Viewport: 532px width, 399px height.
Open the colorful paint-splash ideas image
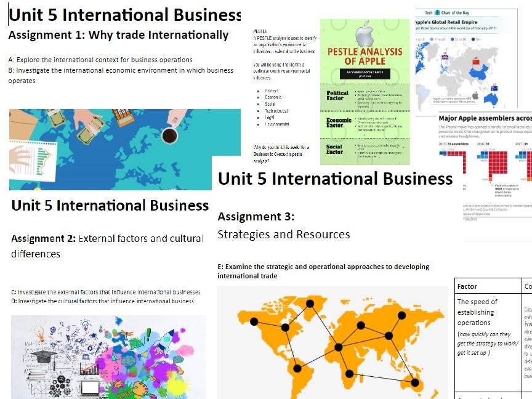click(108, 357)
